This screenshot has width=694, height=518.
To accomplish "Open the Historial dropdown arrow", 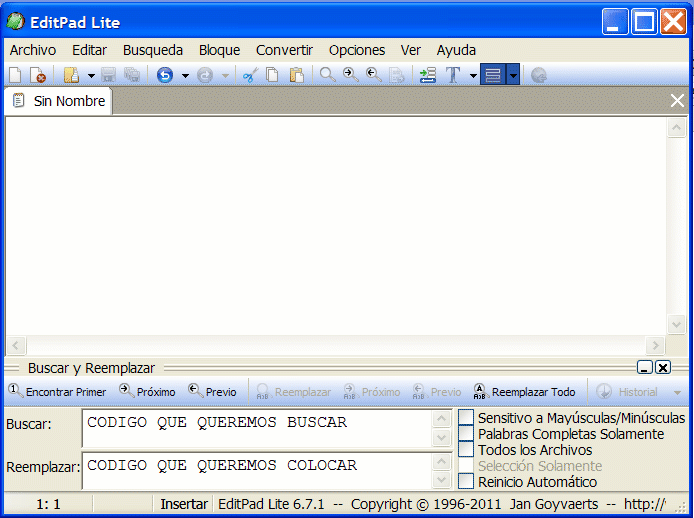I will (677, 392).
